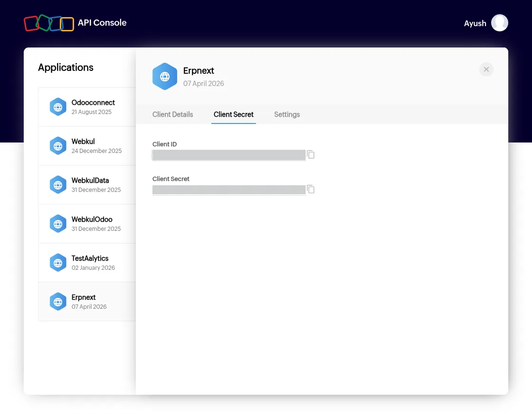Click Webkul app globe icon

tap(58, 146)
